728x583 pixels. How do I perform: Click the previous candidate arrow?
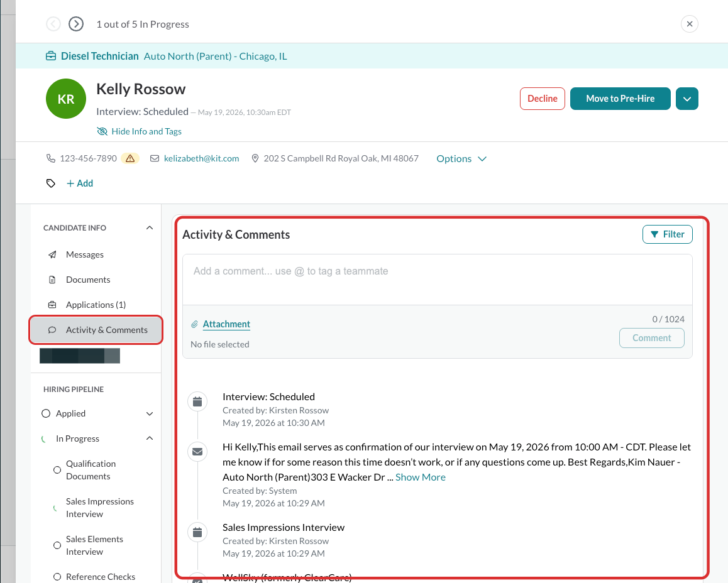[x=53, y=24]
